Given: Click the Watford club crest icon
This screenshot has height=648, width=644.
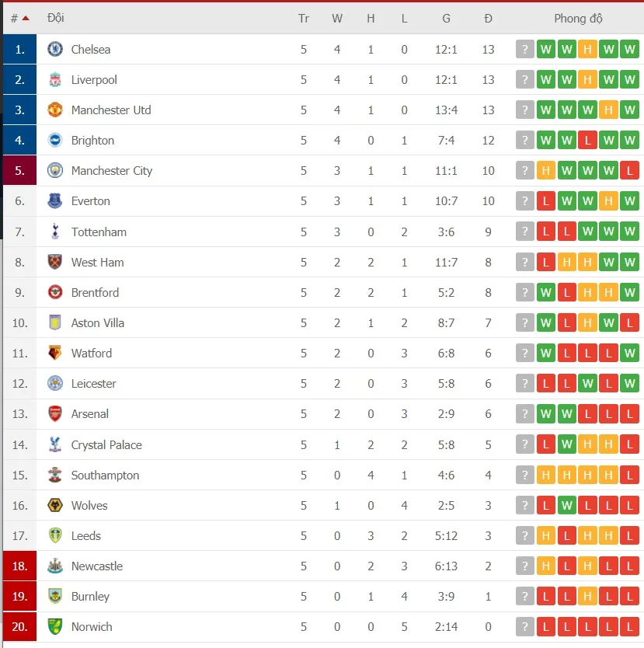Looking at the screenshot, I should point(55,353).
